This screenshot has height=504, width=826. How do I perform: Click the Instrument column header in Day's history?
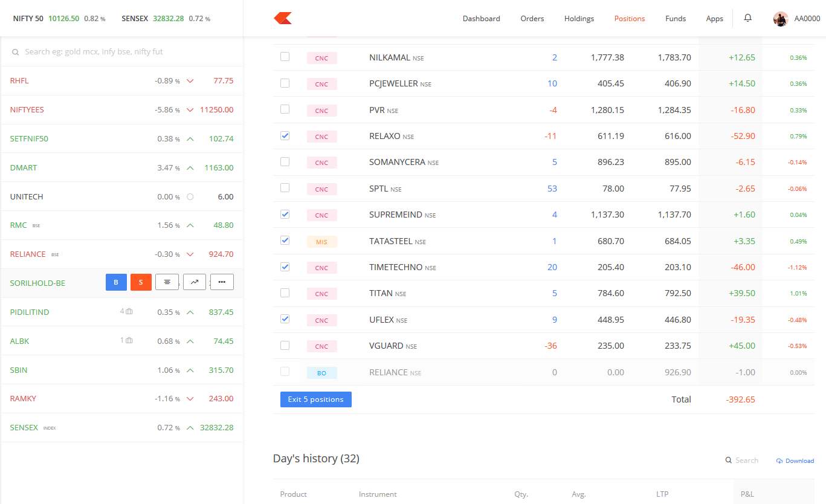click(378, 494)
